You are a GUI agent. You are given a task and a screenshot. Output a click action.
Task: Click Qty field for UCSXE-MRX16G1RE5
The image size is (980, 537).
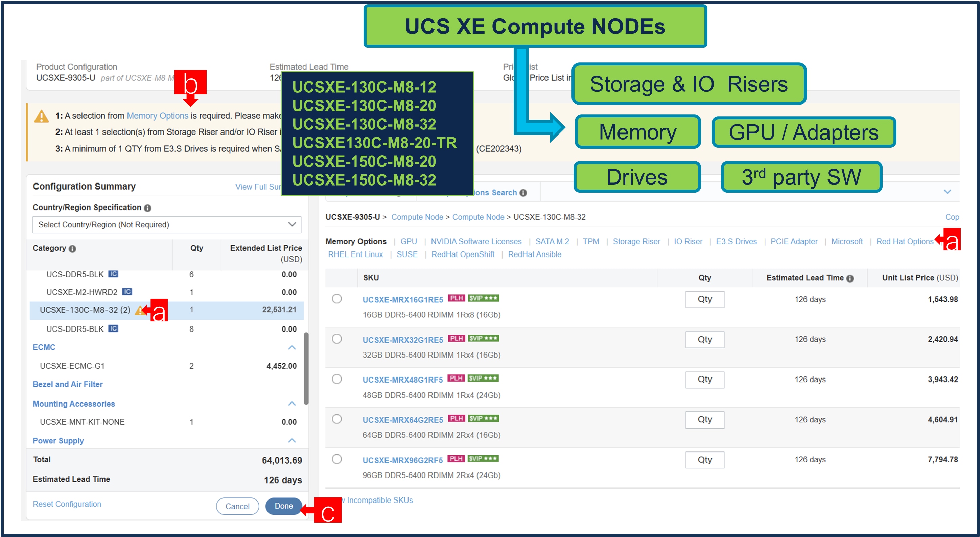(x=705, y=299)
